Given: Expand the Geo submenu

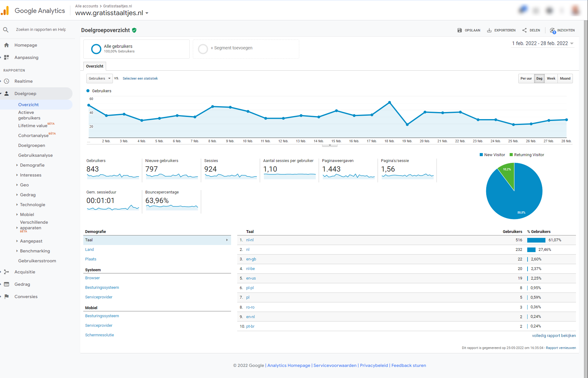Looking at the screenshot, I should click(x=17, y=185).
